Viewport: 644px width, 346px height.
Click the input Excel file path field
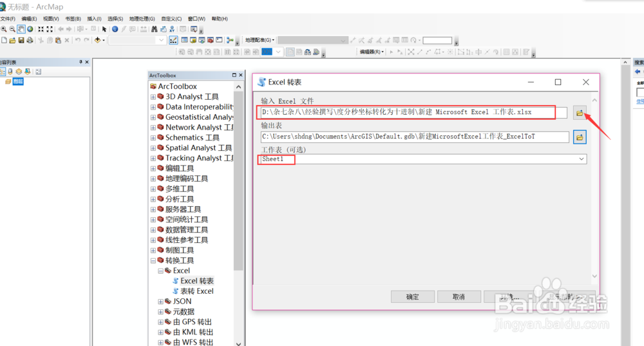coord(413,112)
